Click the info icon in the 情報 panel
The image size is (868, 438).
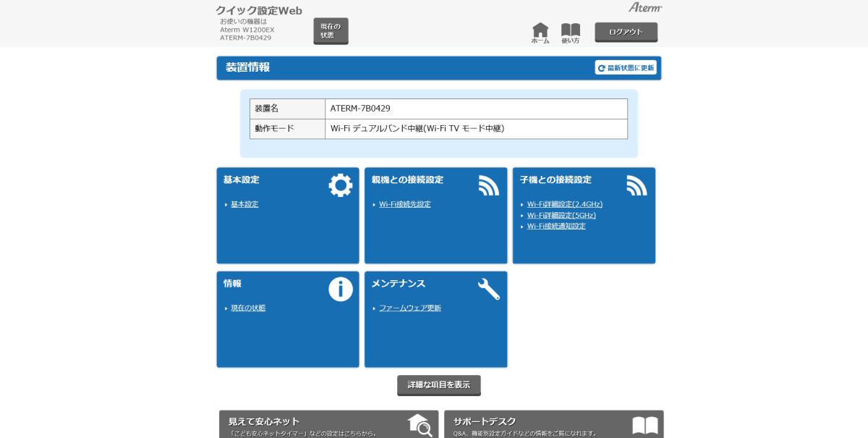click(340, 288)
